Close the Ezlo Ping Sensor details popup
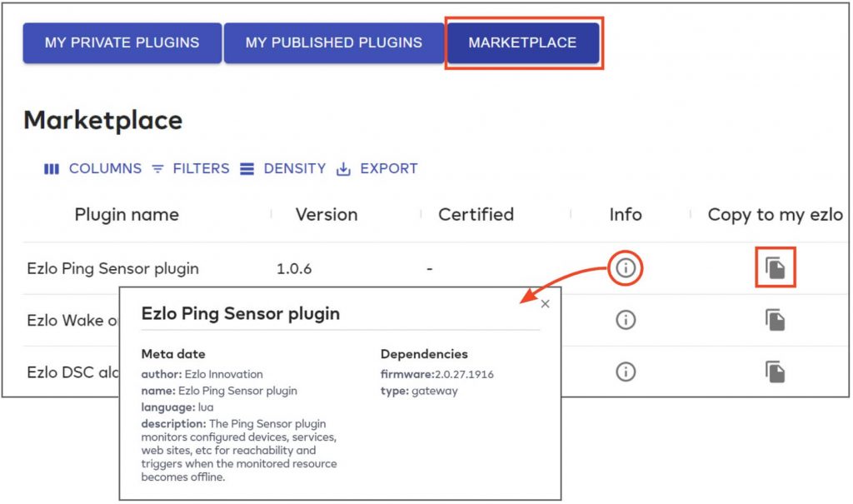This screenshot has height=504, width=853. 546,304
